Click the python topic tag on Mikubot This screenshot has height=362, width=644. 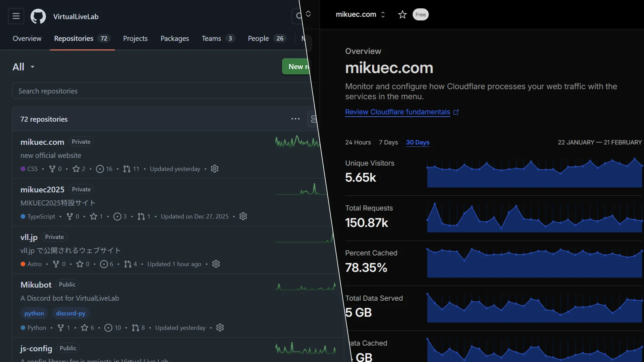34,313
